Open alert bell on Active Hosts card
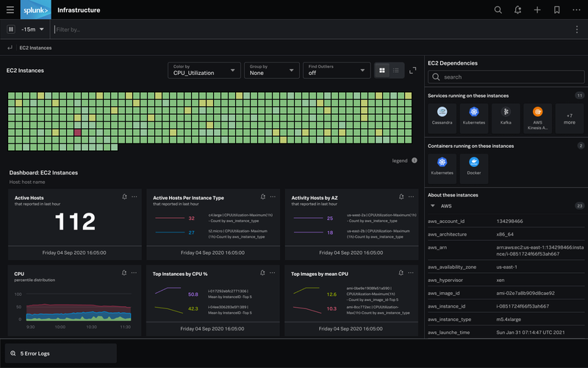 click(x=124, y=197)
